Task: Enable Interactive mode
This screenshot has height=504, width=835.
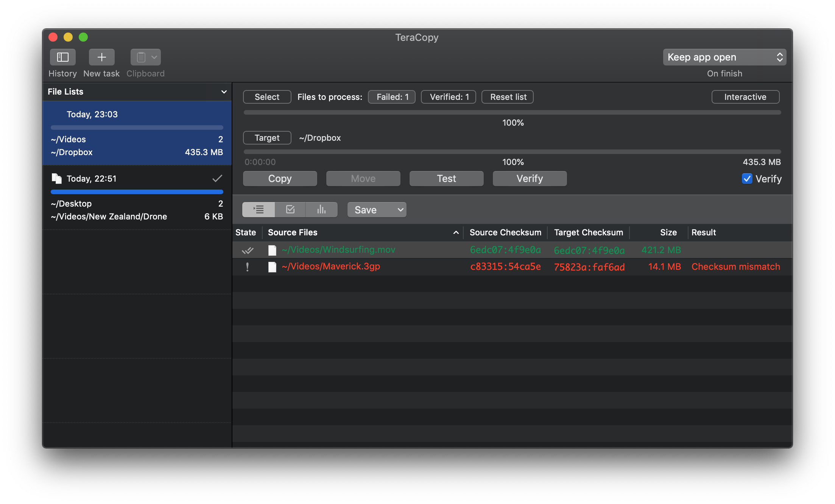Action: pos(745,96)
